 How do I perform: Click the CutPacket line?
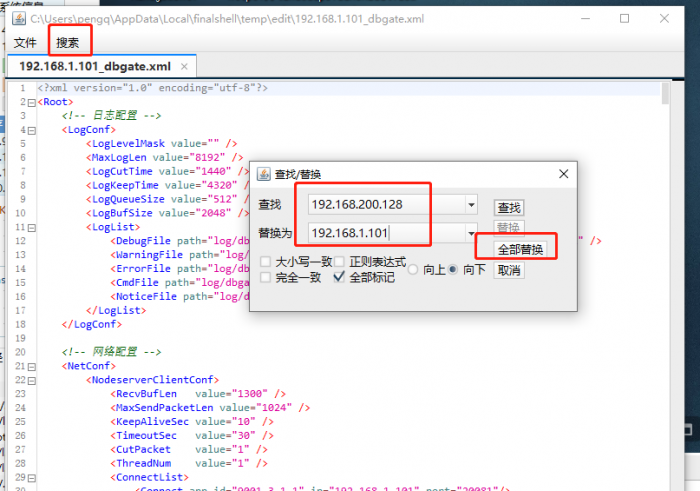click(x=189, y=449)
